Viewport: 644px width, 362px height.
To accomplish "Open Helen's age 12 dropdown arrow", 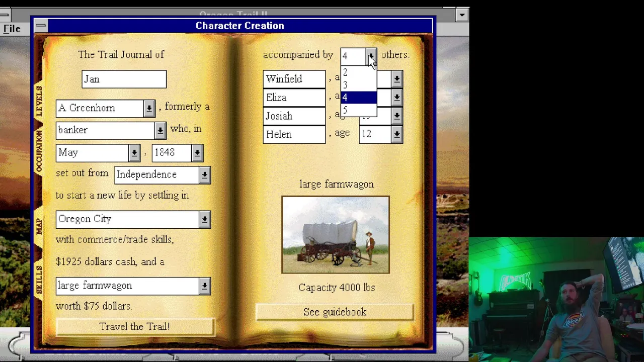I will coord(397,135).
